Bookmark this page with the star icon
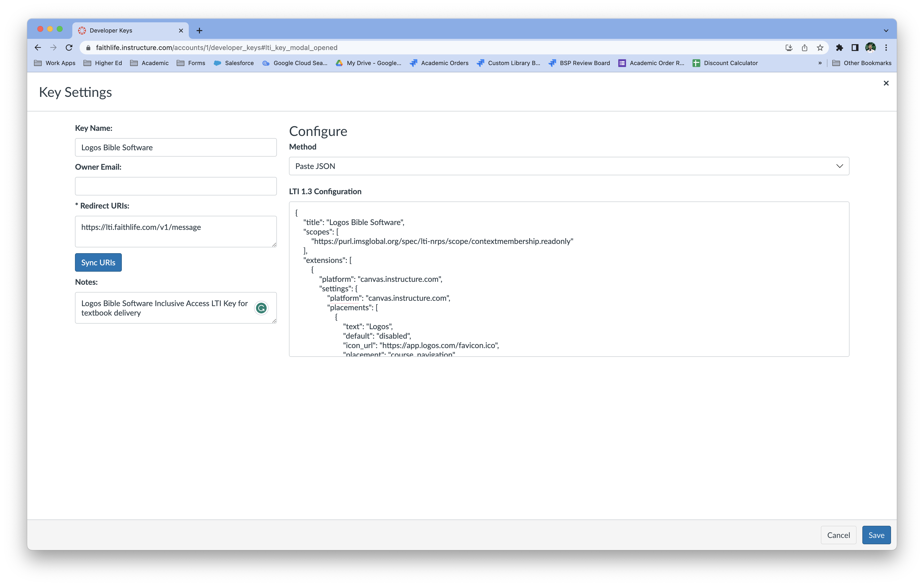This screenshot has width=924, height=586. [820, 48]
